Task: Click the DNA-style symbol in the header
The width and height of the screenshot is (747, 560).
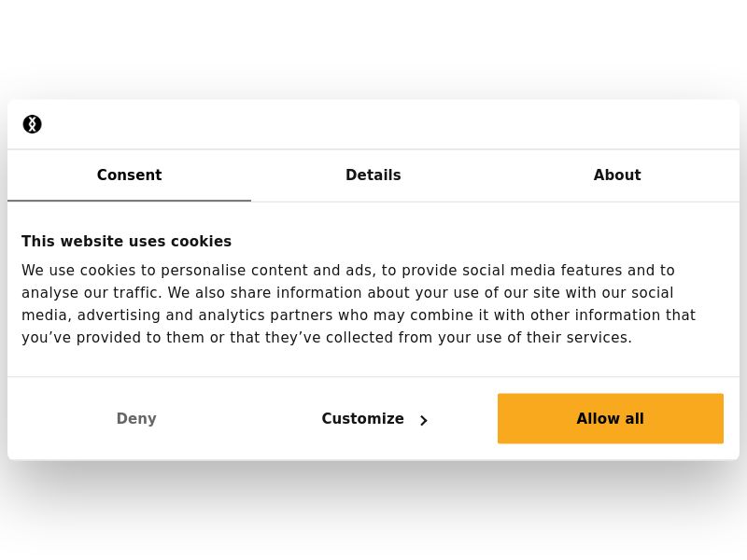Action: 32,123
